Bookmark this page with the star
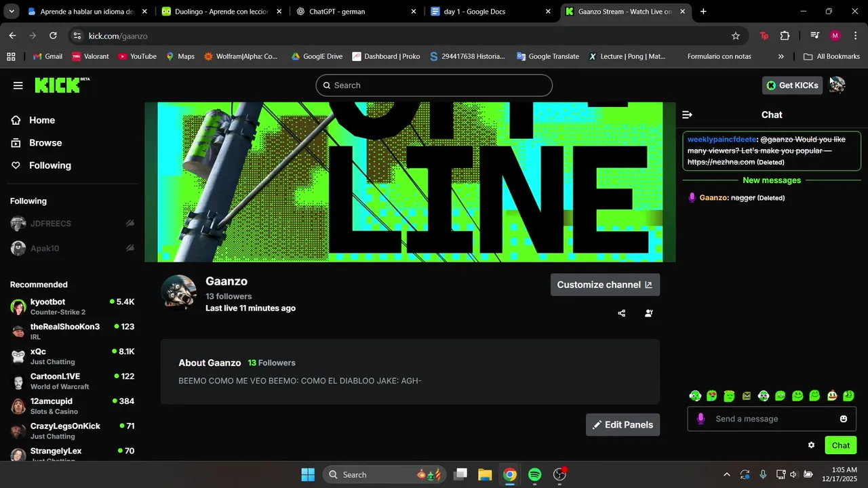868x488 pixels. [736, 36]
